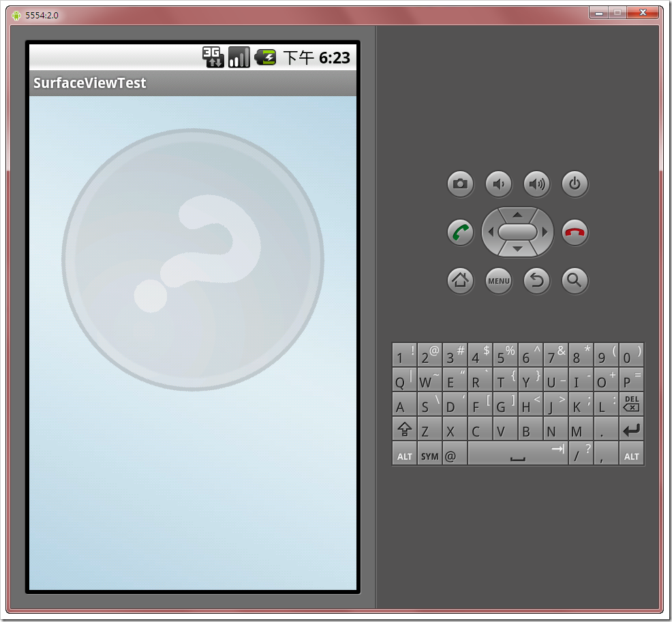Click the O key

click(x=606, y=379)
